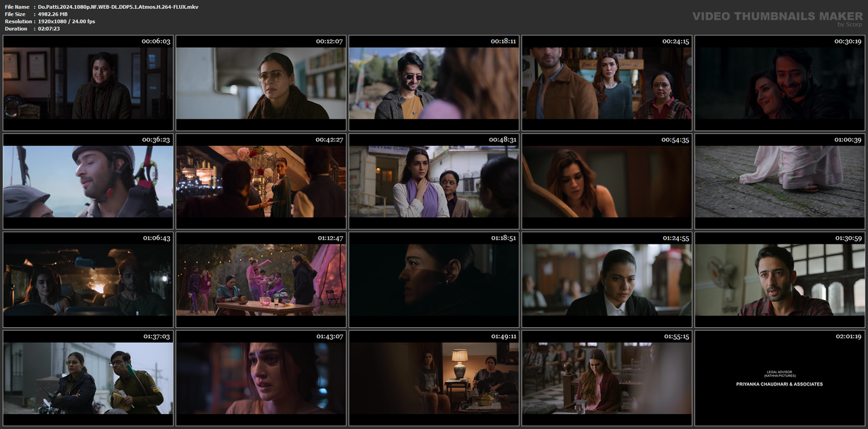
Task: Select the thumbnail timestamped 00:54:35
Action: [607, 181]
